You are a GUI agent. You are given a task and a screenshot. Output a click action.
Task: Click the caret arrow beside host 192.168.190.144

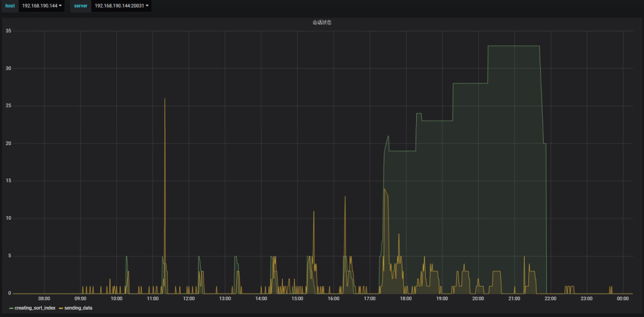click(60, 6)
